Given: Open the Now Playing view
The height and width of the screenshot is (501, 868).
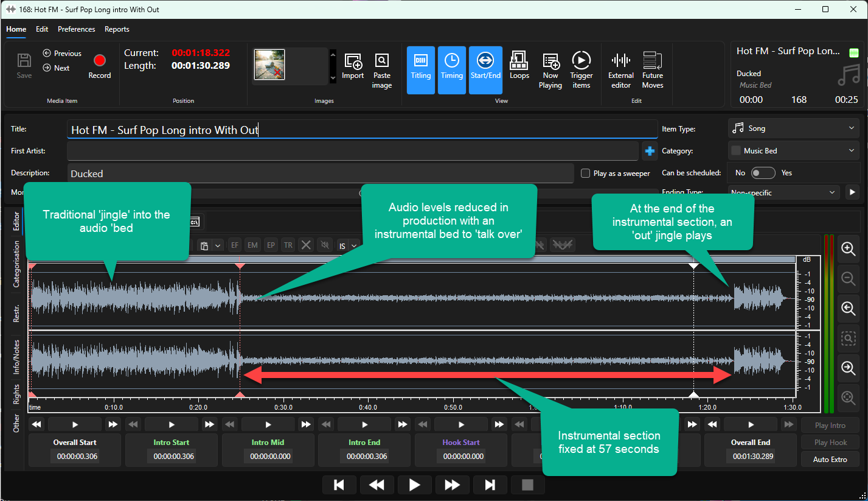Looking at the screenshot, I should coord(550,71).
